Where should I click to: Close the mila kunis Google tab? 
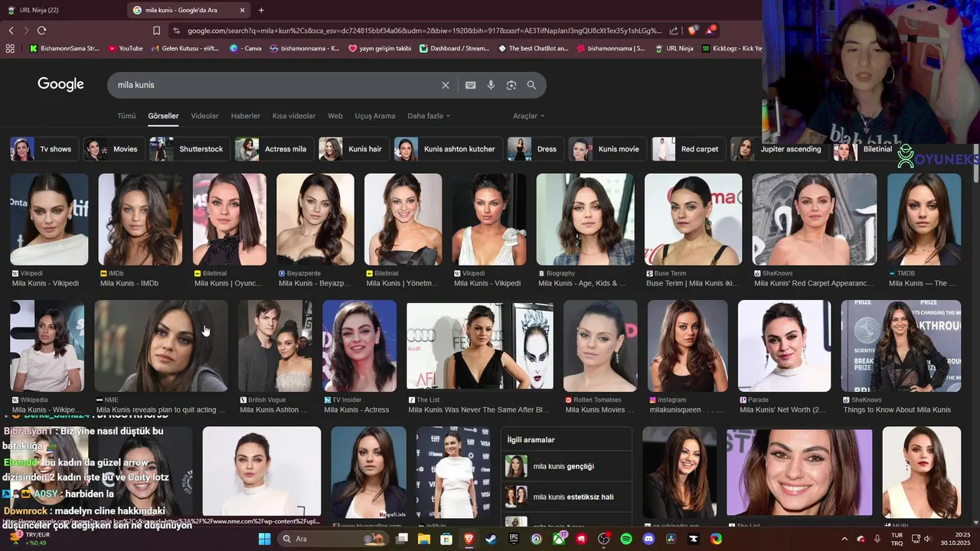click(243, 10)
